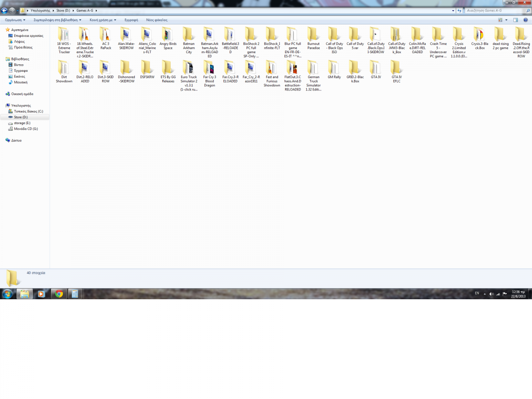
Task: Select Βιβλιοθήκες in the navigation pane
Action: tap(20, 59)
